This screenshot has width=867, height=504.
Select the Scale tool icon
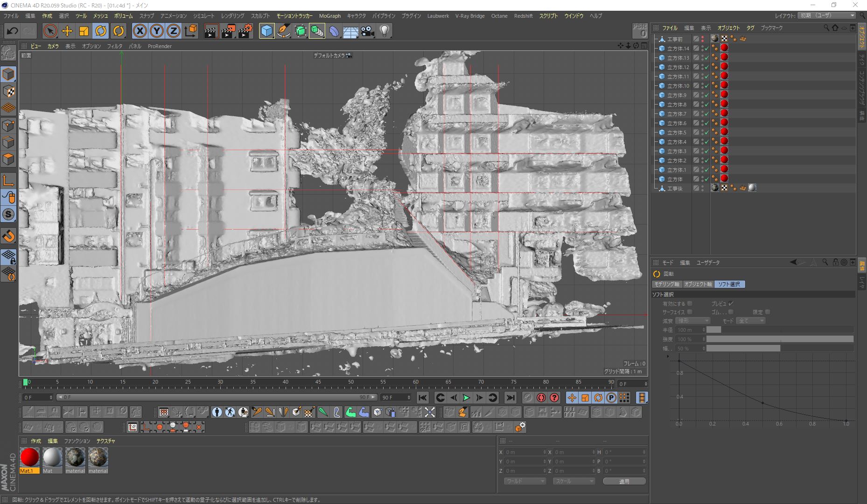pos(84,31)
